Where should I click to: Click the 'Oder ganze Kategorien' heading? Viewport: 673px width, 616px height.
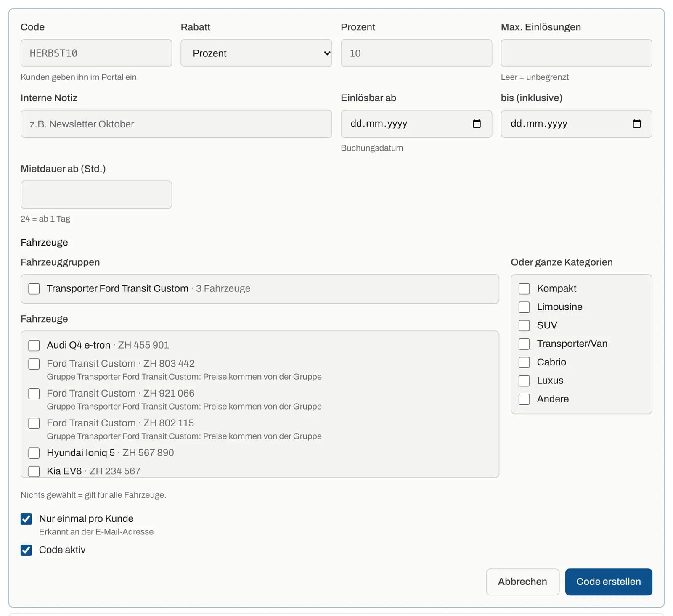tap(562, 262)
